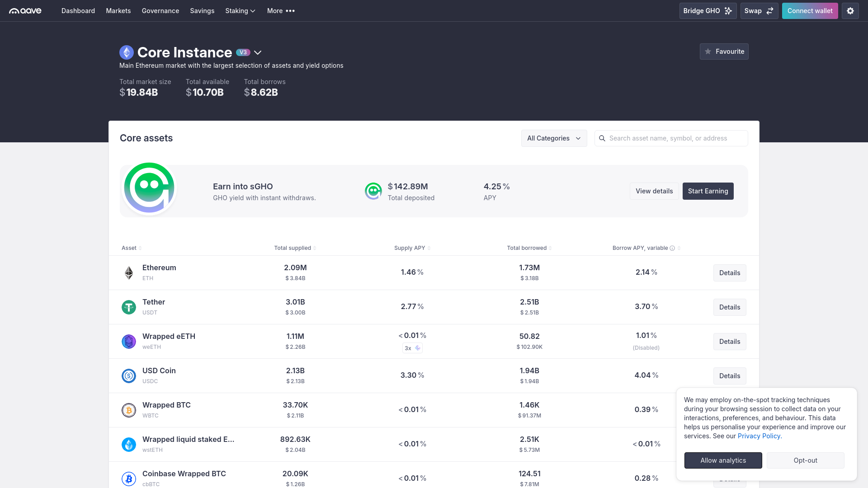
Task: Click Allow analytics
Action: coord(723,460)
